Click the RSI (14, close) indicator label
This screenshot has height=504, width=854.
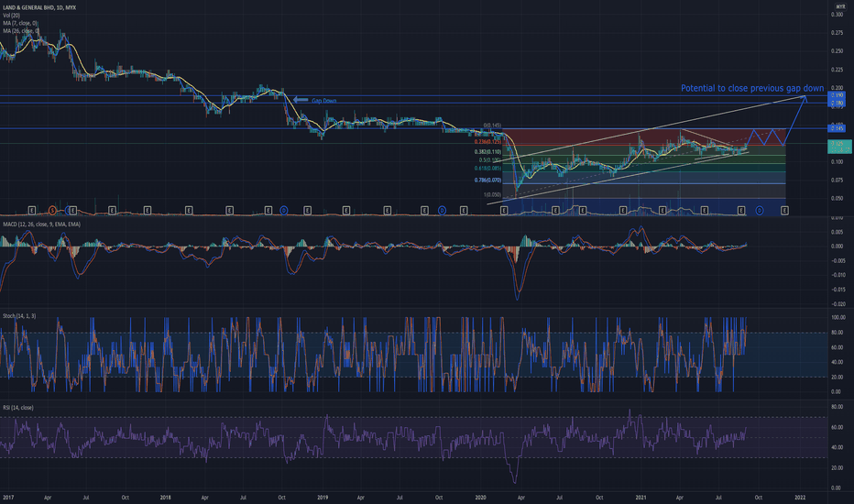pyautogui.click(x=18, y=407)
